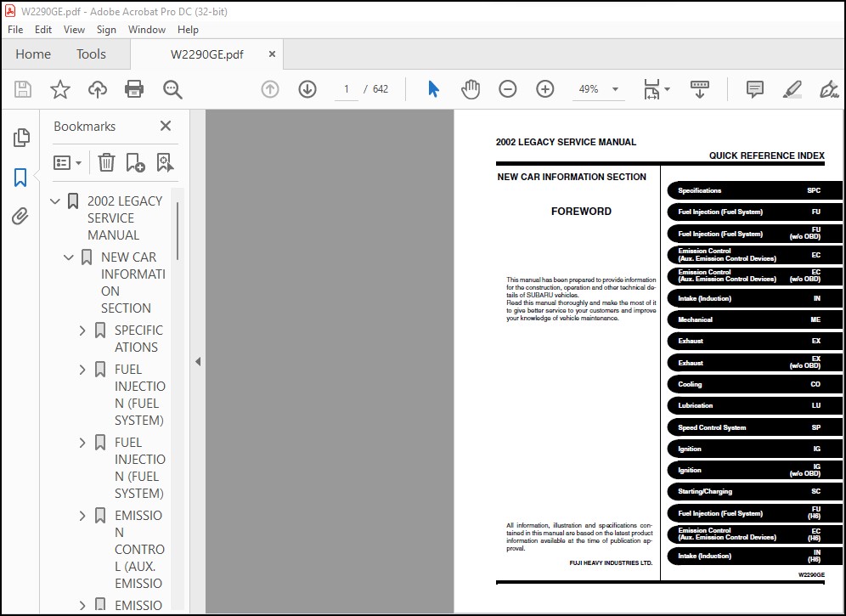Viewport: 846px width, 616px height.
Task: Add a sticky note comment
Action: [x=755, y=89]
